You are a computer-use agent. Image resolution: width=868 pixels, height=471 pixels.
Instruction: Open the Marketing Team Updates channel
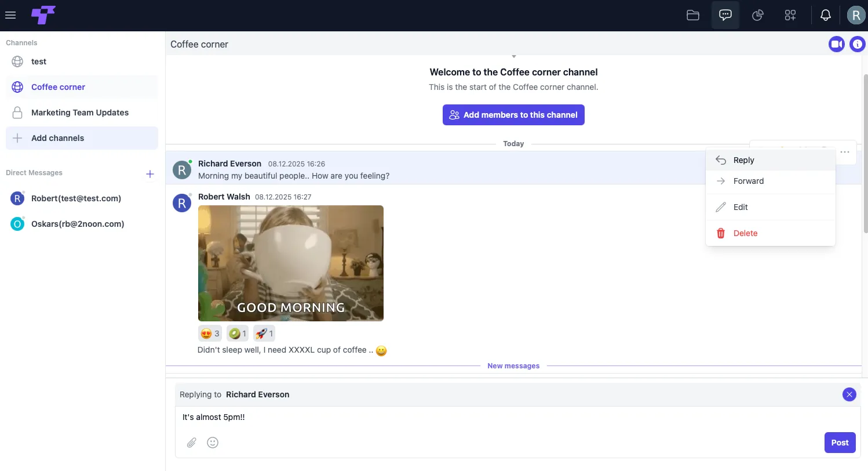click(82, 113)
